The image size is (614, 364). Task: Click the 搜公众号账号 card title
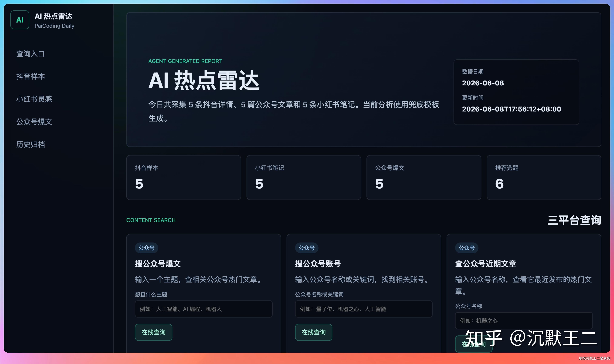(x=318, y=264)
